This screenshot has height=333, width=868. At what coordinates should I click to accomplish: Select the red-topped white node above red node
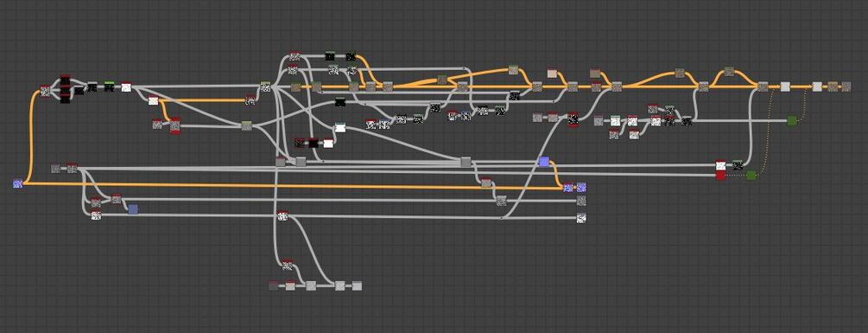pos(720,164)
